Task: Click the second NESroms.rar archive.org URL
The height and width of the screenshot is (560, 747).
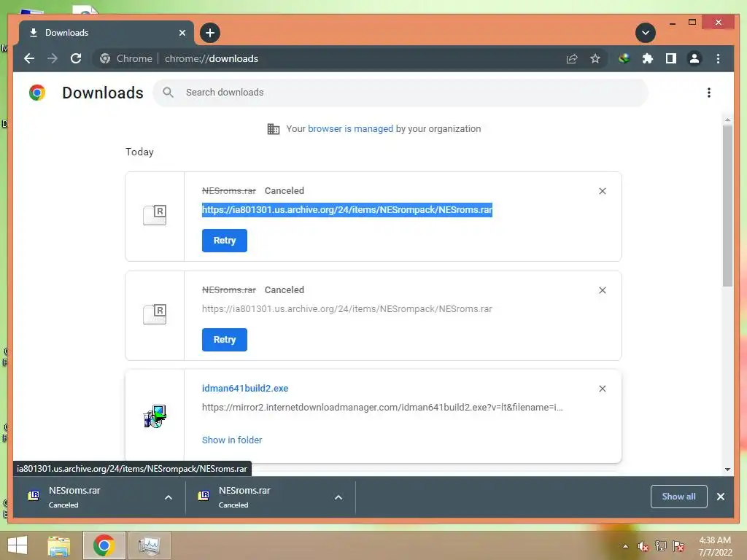Action: click(x=347, y=308)
